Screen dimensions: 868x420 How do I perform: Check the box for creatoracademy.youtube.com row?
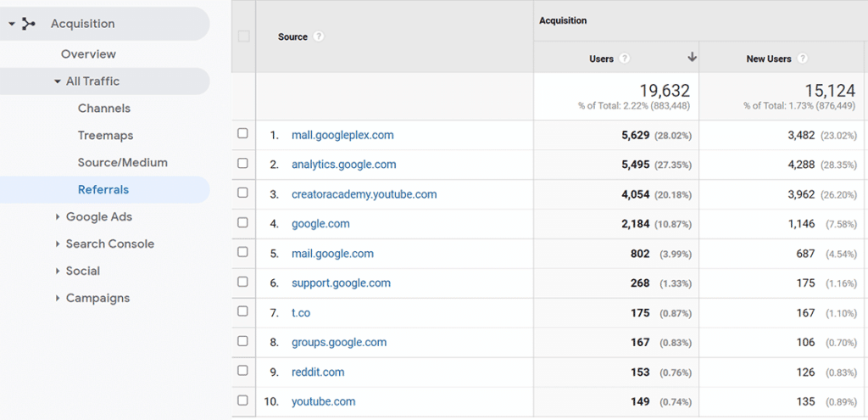(242, 193)
